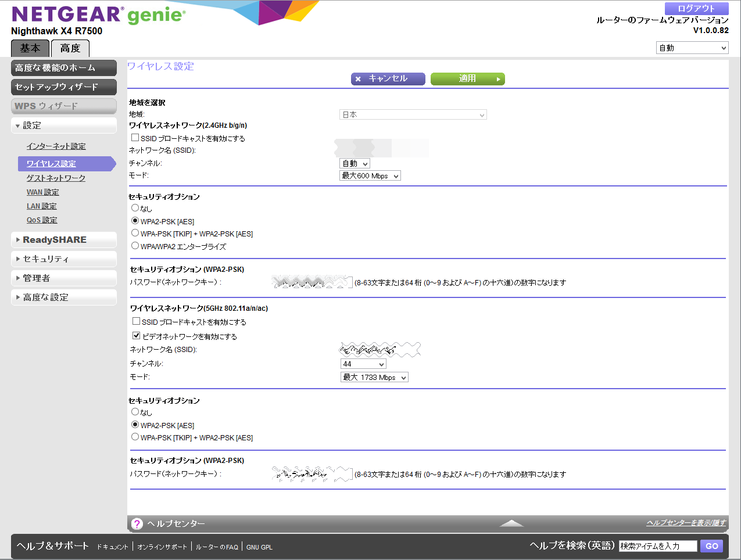This screenshot has width=741, height=560.
Task: Select WPA/WPA2 Enterprise radio button
Action: (x=135, y=246)
